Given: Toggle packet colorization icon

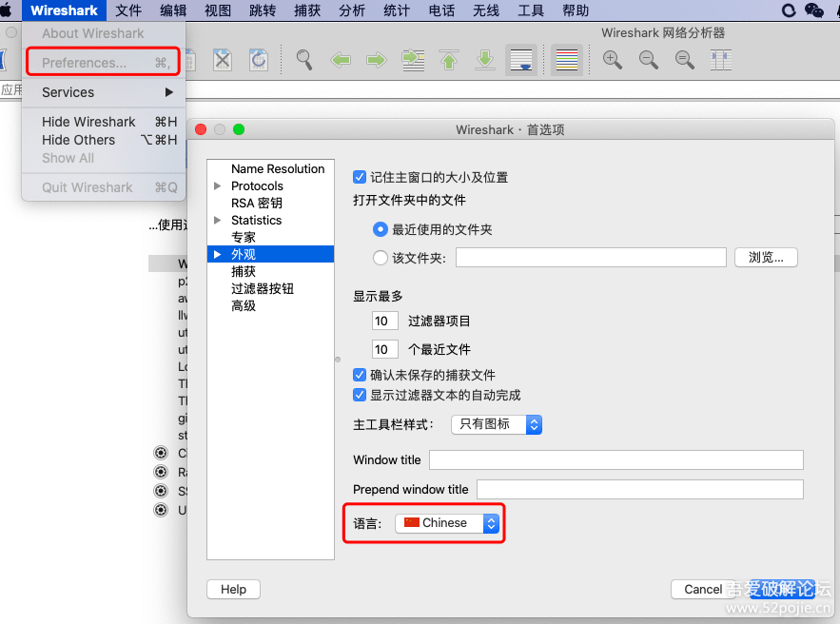Looking at the screenshot, I should [567, 60].
